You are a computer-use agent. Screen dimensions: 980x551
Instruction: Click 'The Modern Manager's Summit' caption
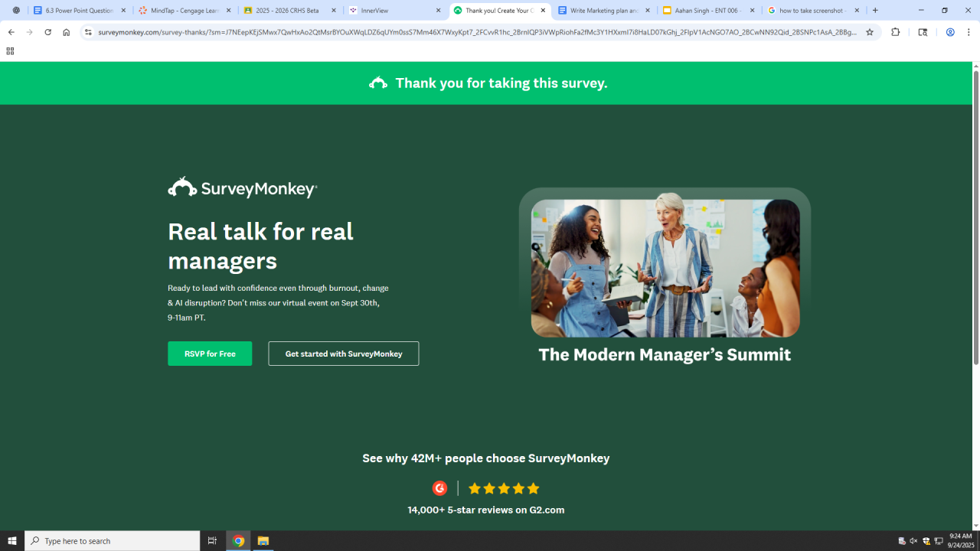[x=665, y=355]
